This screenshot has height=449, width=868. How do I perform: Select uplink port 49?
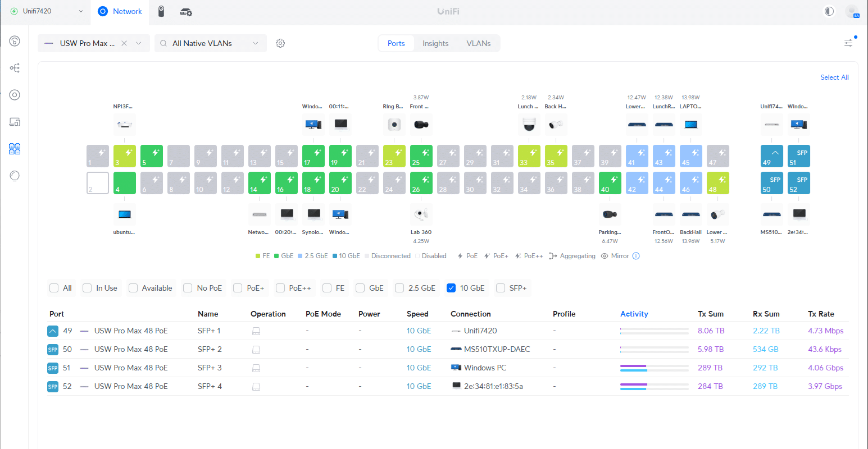(x=772, y=156)
